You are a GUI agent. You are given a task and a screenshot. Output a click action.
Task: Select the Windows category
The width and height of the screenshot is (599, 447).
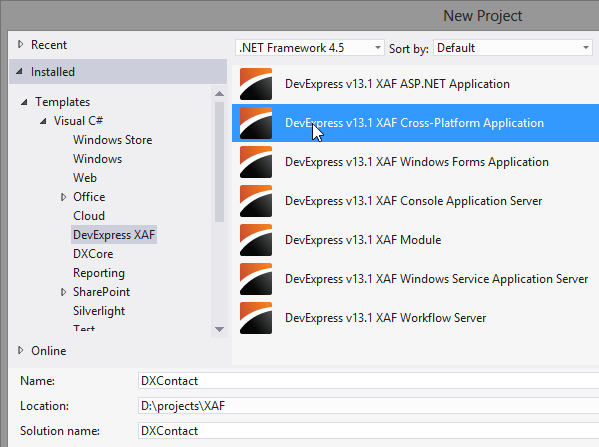pyautogui.click(x=97, y=159)
